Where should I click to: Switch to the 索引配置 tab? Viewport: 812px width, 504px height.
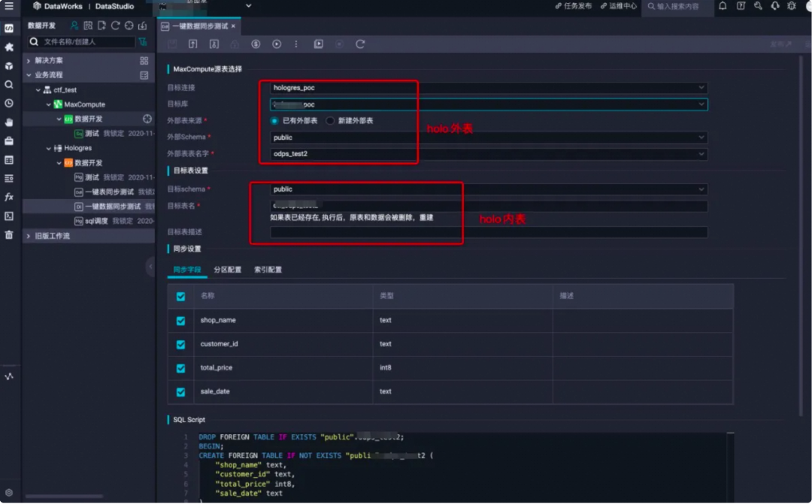pyautogui.click(x=268, y=270)
